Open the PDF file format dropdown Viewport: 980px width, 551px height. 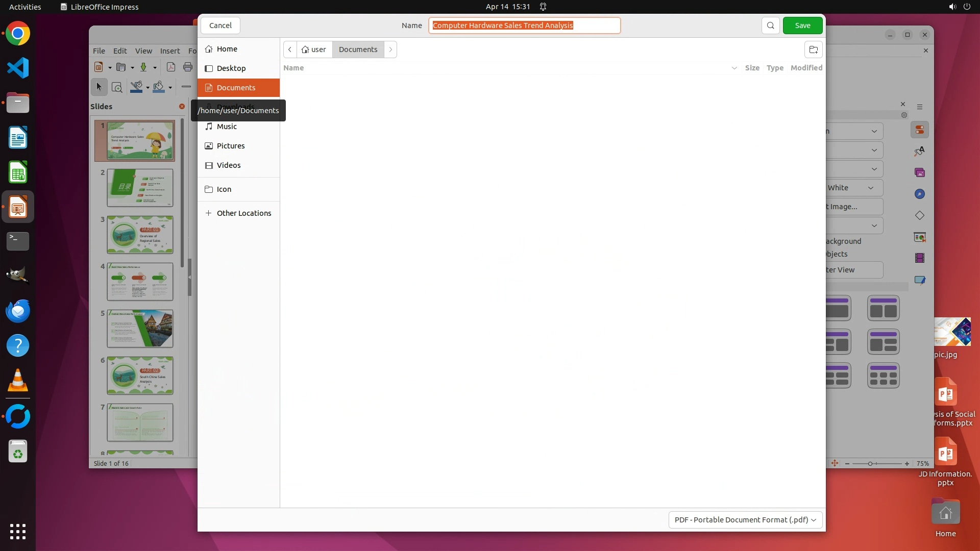click(745, 519)
